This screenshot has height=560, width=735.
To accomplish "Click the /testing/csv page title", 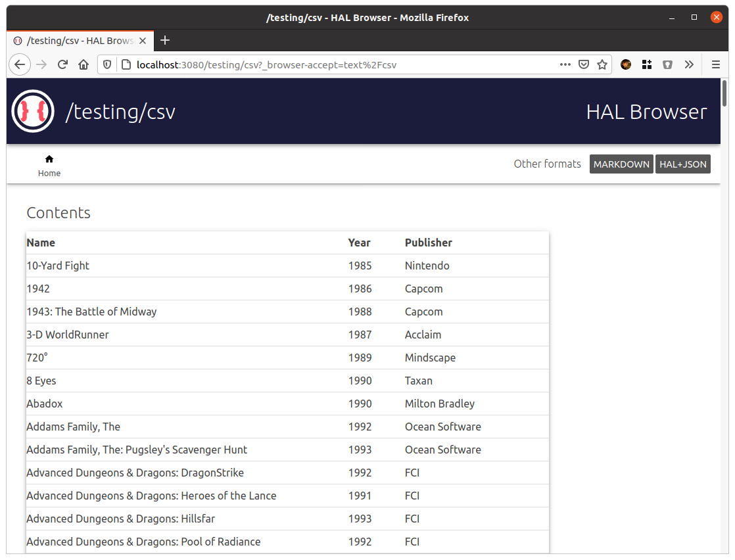I will 120,112.
